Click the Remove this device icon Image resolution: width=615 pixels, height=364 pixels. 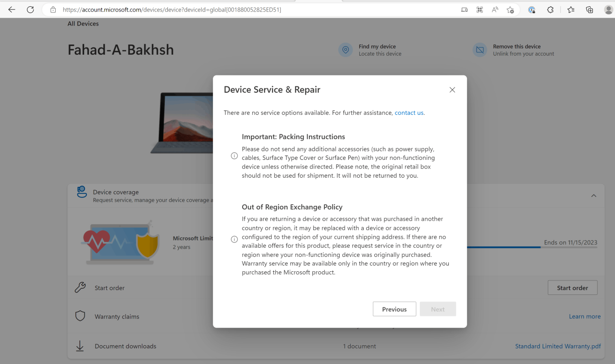(480, 50)
